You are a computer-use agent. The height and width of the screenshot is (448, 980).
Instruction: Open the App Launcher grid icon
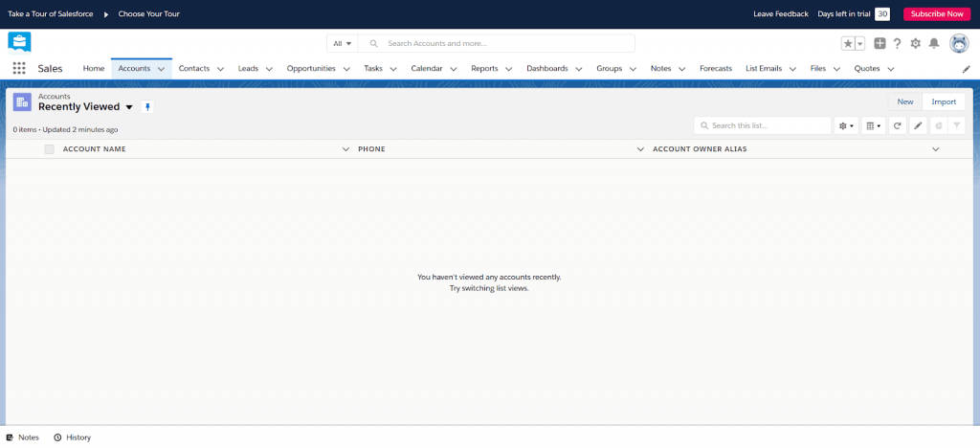pyautogui.click(x=19, y=68)
